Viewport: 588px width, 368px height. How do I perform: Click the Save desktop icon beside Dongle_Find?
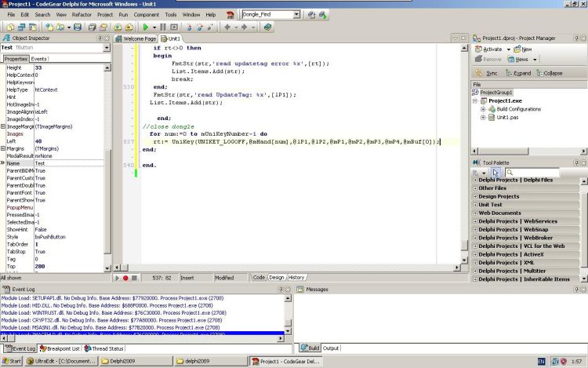(311, 15)
